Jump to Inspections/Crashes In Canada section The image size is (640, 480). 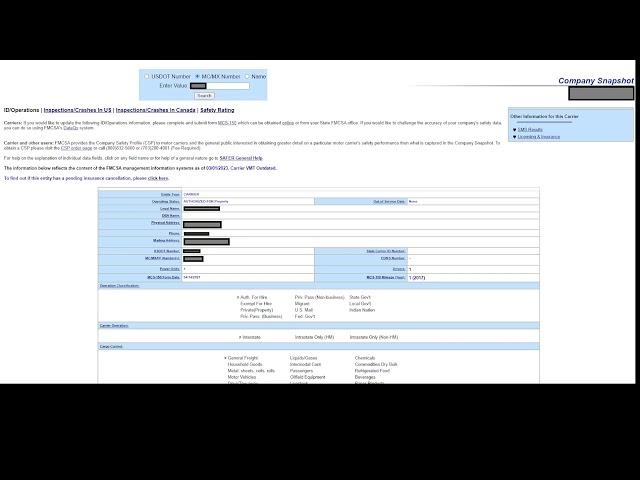coord(155,110)
